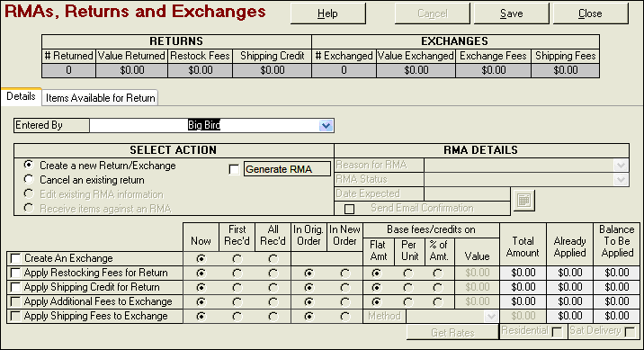Select Edit existing RMA information option
Screen dimensions: 644x350
pos(29,194)
